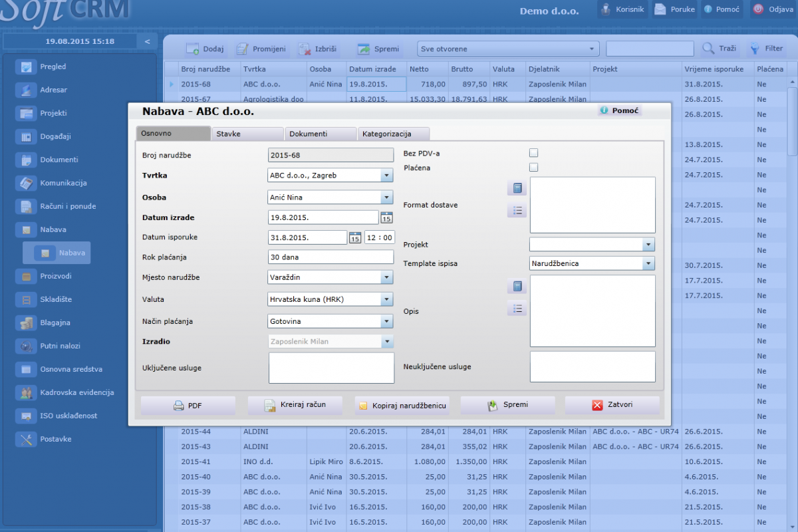Image resolution: width=798 pixels, height=532 pixels.
Task: Select the Osnovno tab
Action: 173,133
